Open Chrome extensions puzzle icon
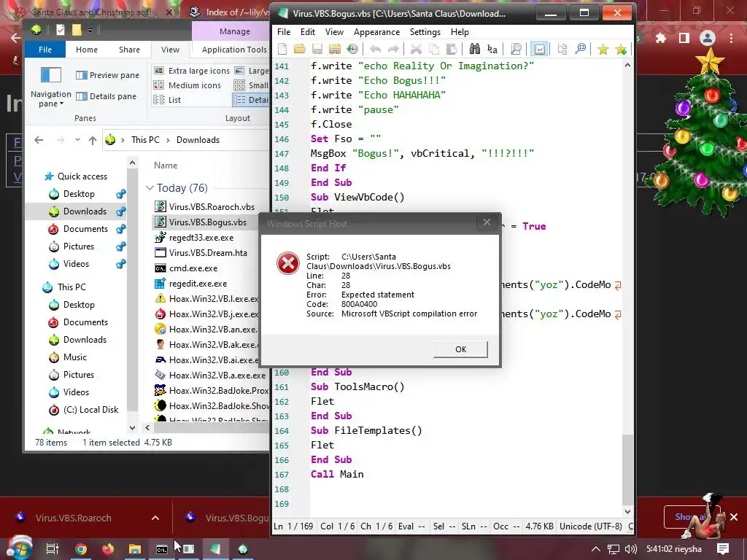 click(661, 38)
